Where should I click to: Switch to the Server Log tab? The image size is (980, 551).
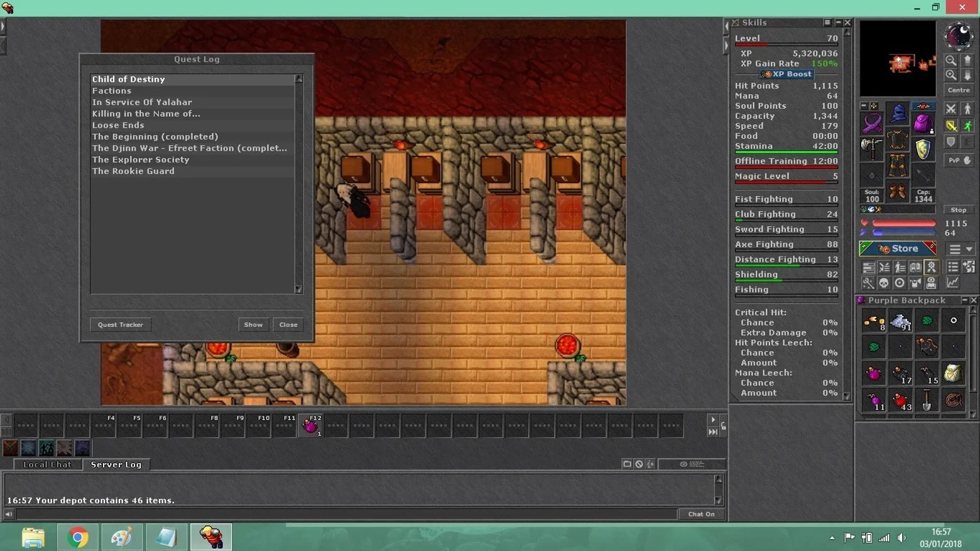point(116,464)
